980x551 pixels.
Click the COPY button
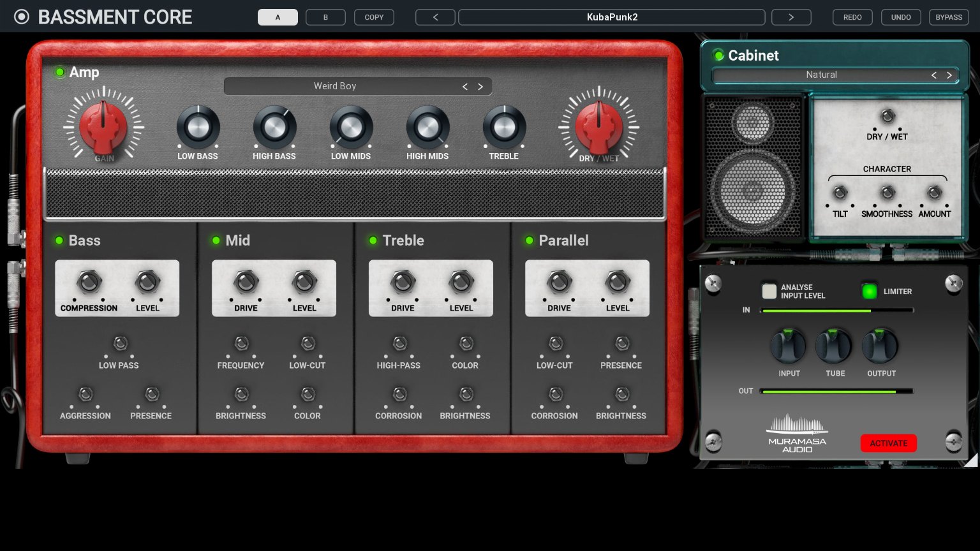coord(374,17)
